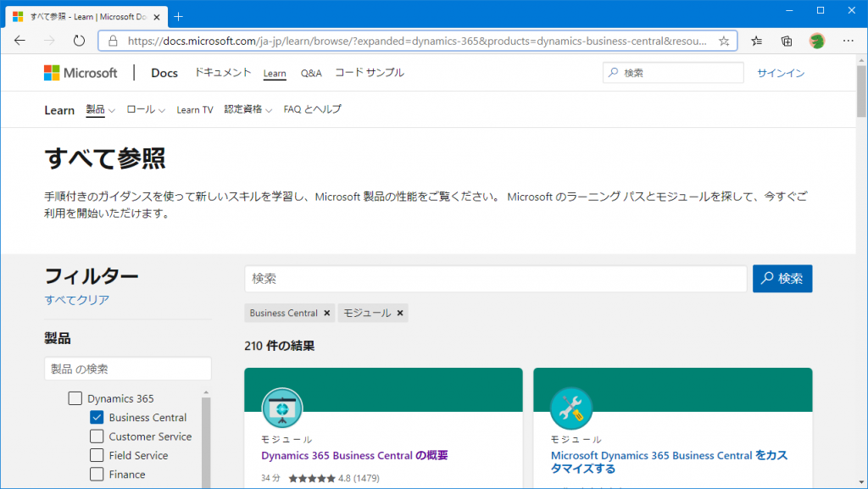Open Dynamics 365 Business Central の概要 module
The height and width of the screenshot is (489, 868).
[354, 455]
